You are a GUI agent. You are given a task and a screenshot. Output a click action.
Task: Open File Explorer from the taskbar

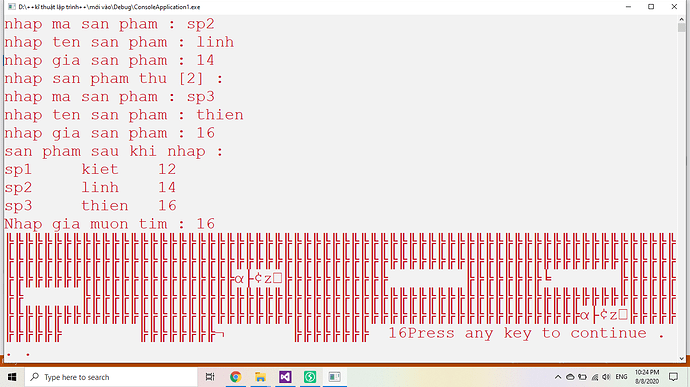260,377
